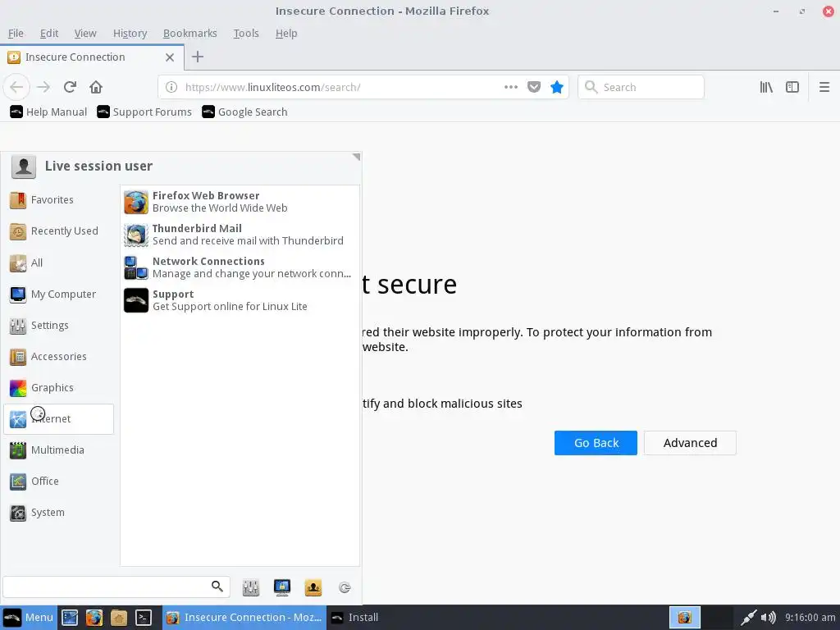
Task: Click workspace switcher Firefox thumbnail
Action: [685, 618]
